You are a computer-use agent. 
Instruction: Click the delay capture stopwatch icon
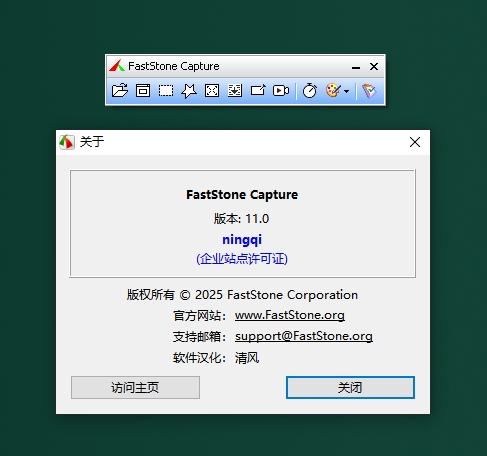pos(310,91)
